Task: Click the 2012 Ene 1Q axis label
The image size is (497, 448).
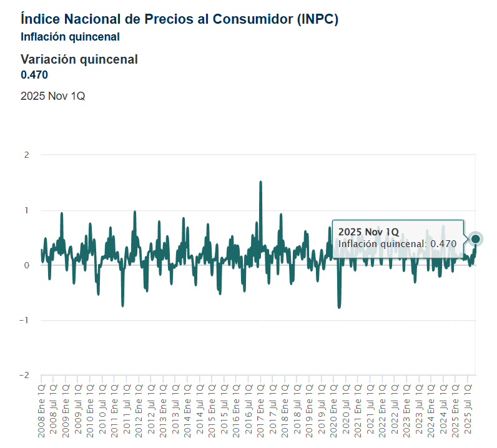Action: [139, 411]
